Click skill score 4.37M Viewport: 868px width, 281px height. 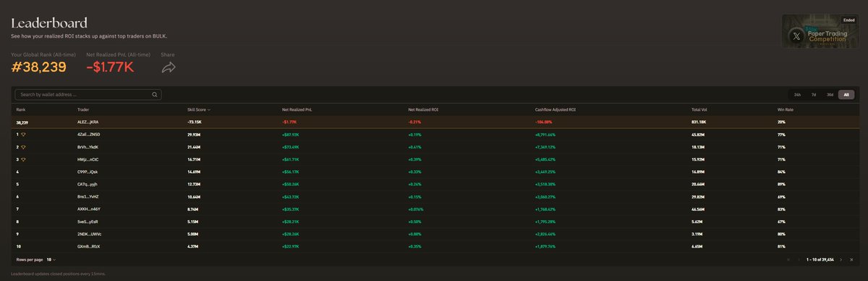click(x=193, y=247)
